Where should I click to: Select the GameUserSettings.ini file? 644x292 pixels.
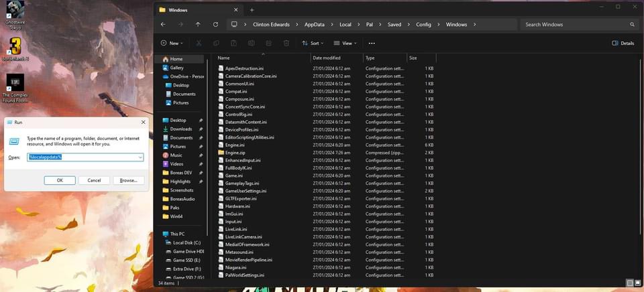click(246, 191)
